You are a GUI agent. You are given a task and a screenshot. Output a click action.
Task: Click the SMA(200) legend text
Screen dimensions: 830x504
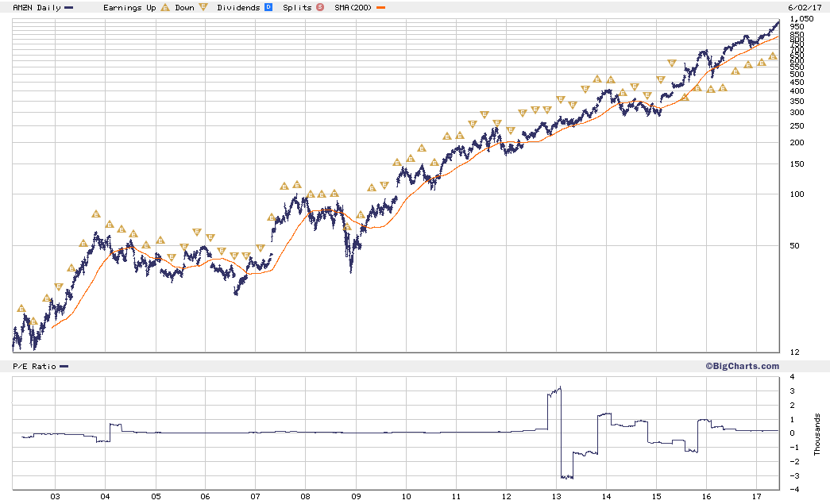pyautogui.click(x=353, y=7)
